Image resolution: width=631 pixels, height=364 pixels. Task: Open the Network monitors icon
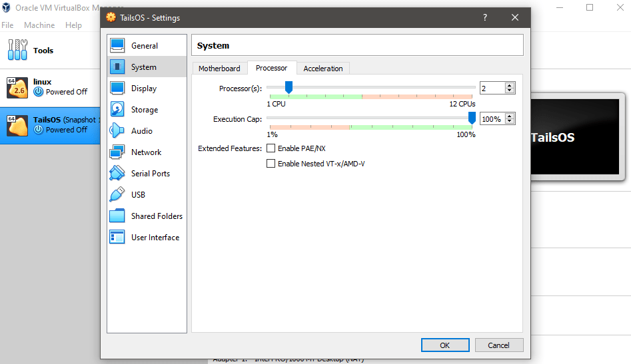click(x=117, y=152)
